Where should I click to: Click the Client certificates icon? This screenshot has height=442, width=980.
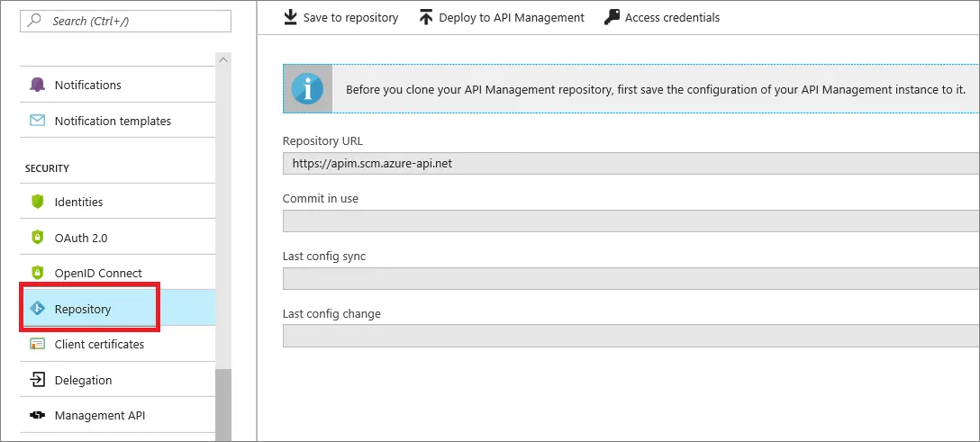click(x=37, y=344)
